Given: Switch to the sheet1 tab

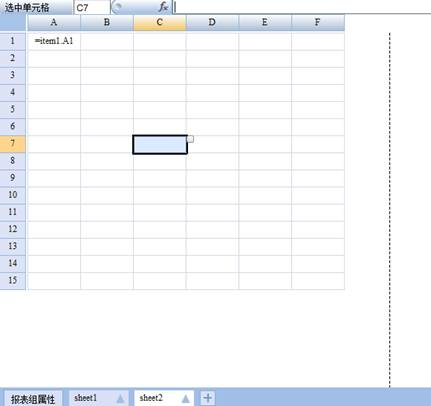Looking at the screenshot, I should [x=86, y=398].
